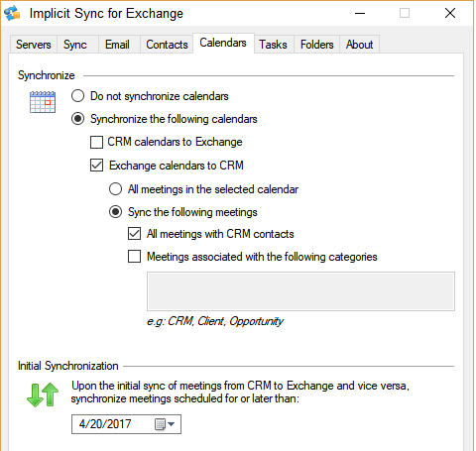
Task: Toggle Exchange calendars to CRM checkbox
Action: coord(96,166)
